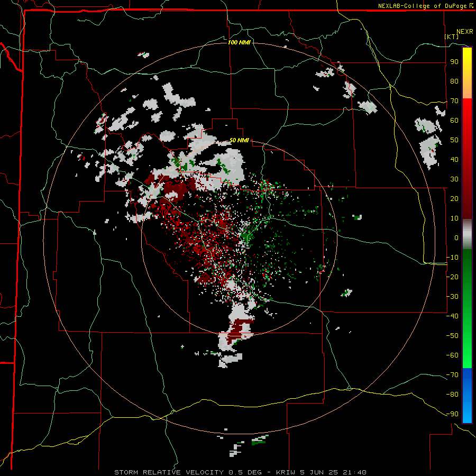Click the 80 tick label on the velocity scale
Viewport: 476px width, 476px height.
pyautogui.click(x=454, y=81)
